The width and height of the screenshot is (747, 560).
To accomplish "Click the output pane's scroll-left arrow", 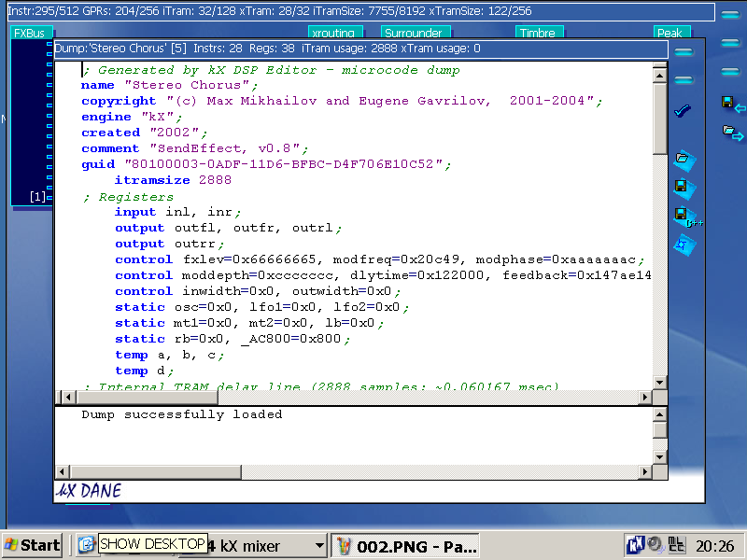I will pyautogui.click(x=62, y=472).
